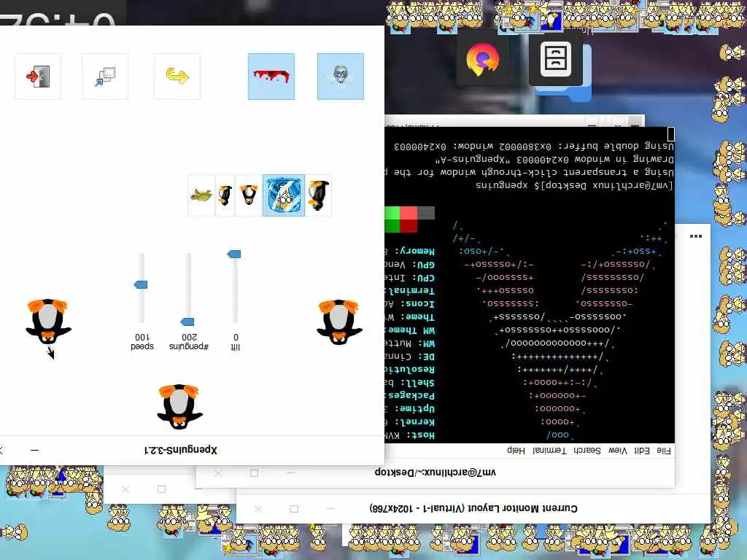Click the xpenguins command prompt line in terminal
The height and width of the screenshot is (560, 747).
(574, 185)
